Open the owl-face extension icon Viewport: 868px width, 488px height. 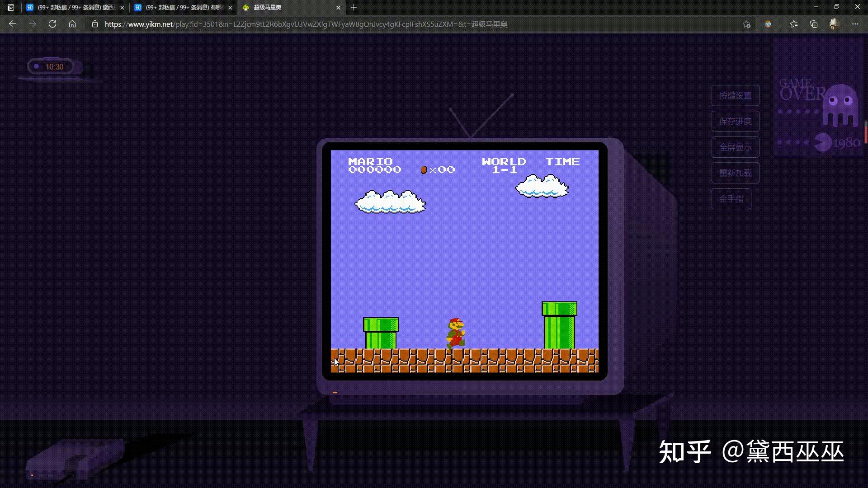[x=768, y=24]
